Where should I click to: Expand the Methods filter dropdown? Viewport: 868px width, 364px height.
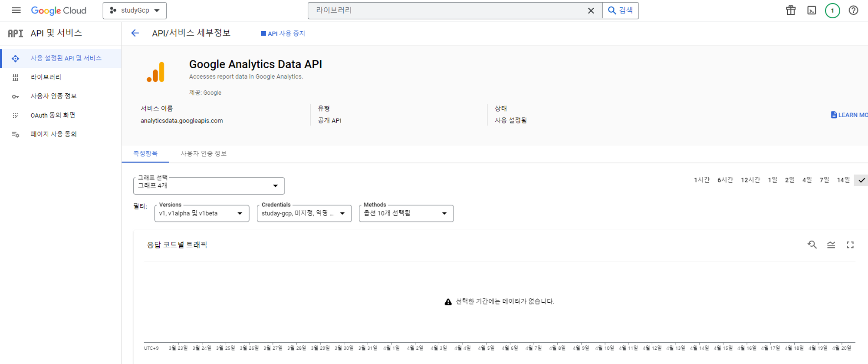(406, 213)
